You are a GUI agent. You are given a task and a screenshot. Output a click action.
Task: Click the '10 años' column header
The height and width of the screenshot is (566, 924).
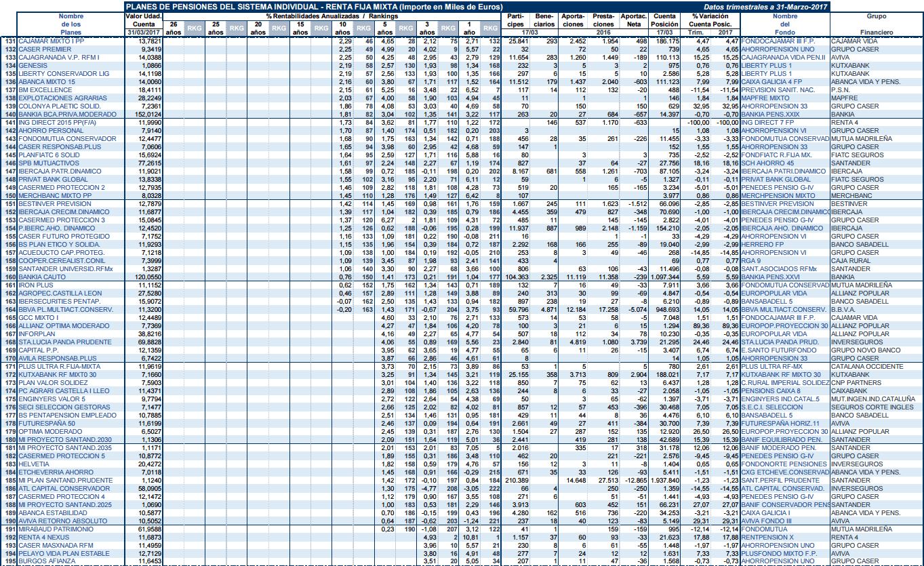(x=343, y=28)
